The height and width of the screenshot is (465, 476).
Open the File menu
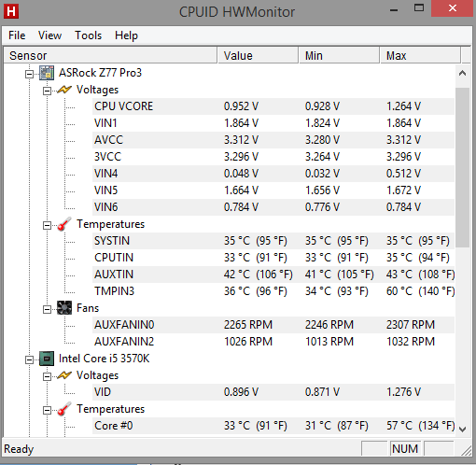17,35
